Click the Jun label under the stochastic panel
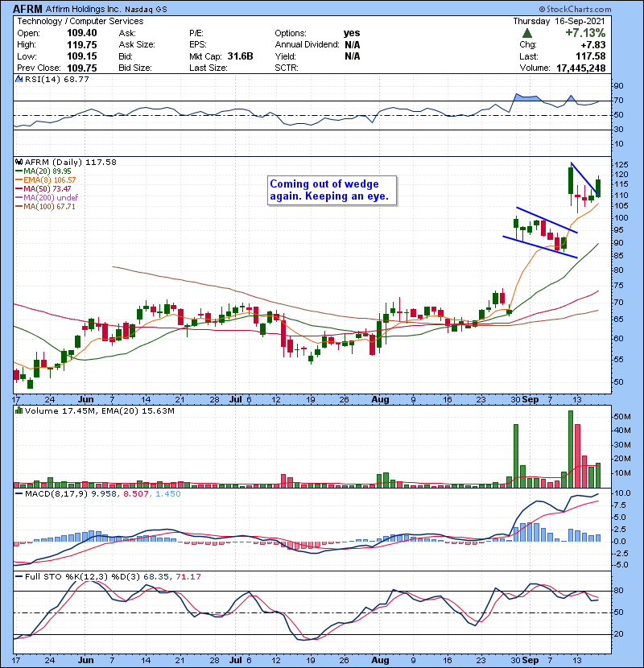This screenshot has width=644, height=668. (x=85, y=660)
